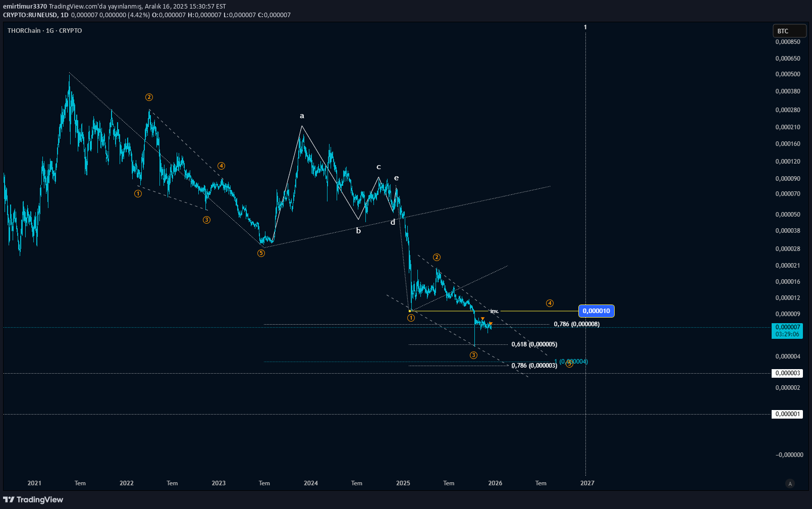Image resolution: width=812 pixels, height=509 pixels.
Task: Click the 2026 label on time axis
Action: click(x=495, y=483)
